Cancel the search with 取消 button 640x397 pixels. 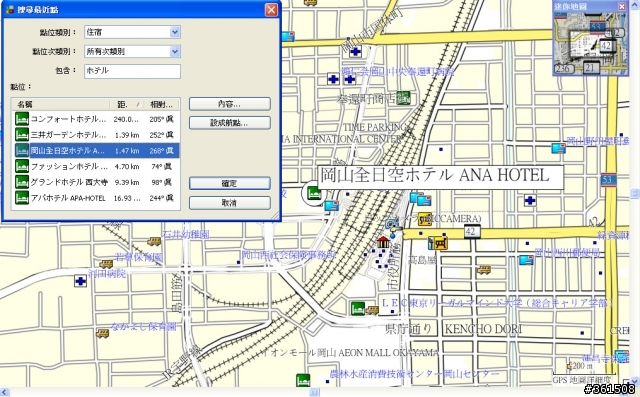click(x=229, y=202)
